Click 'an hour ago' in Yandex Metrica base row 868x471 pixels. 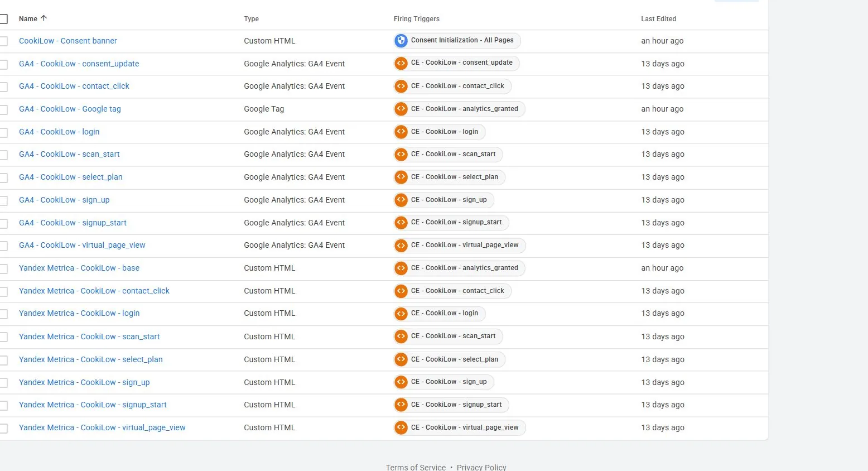point(662,268)
